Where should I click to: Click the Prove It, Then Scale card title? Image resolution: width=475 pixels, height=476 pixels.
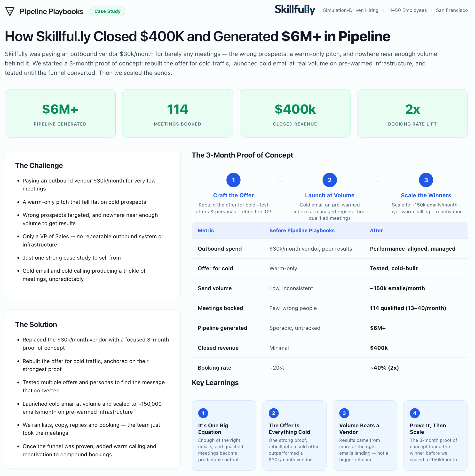[428, 429]
